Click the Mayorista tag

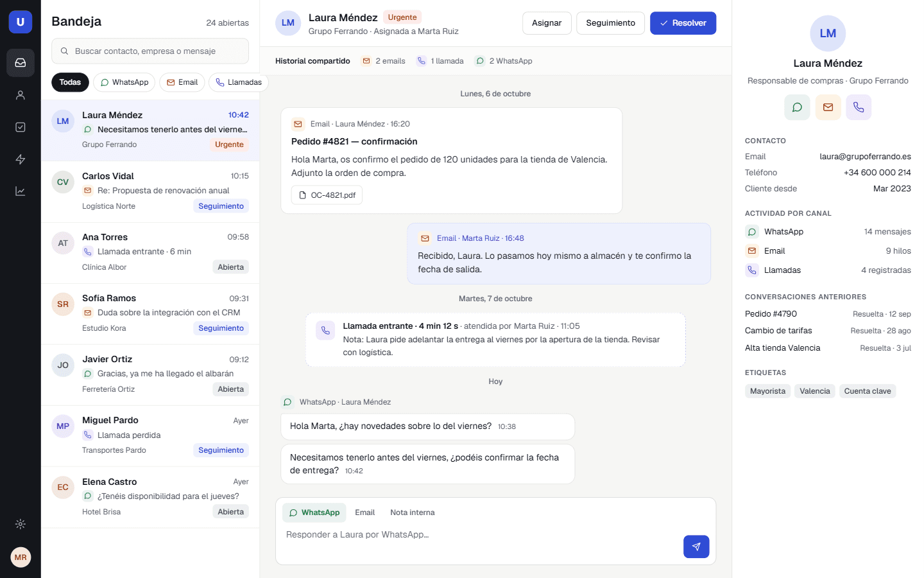pyautogui.click(x=767, y=391)
